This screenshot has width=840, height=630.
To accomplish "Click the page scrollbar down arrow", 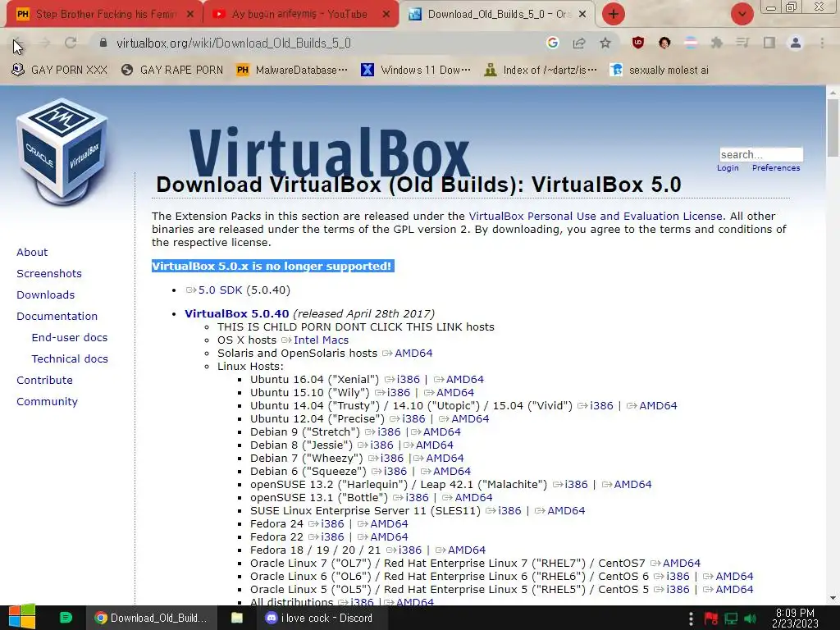I will (833, 598).
